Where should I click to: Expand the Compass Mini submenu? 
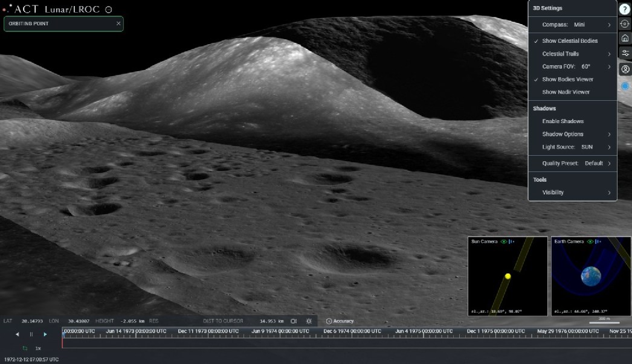572,25
